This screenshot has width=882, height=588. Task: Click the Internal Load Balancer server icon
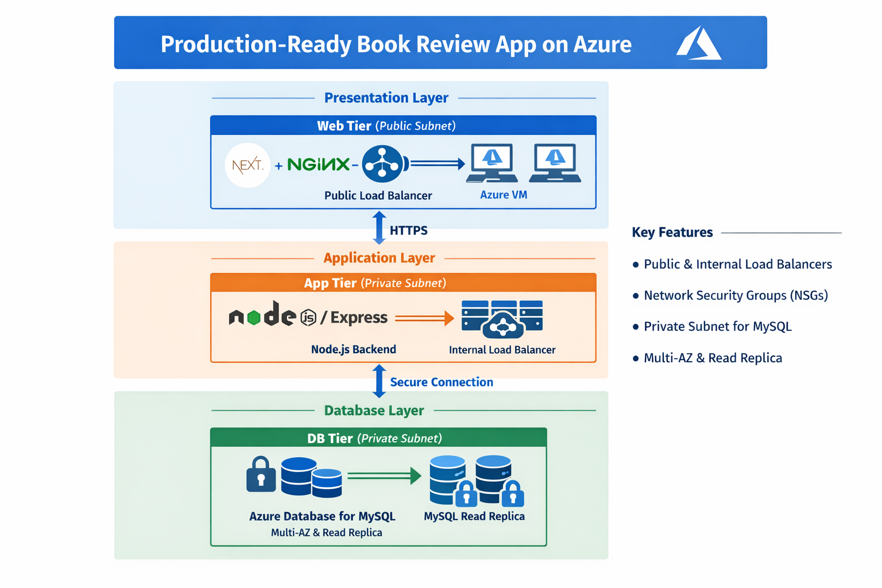[502, 319]
